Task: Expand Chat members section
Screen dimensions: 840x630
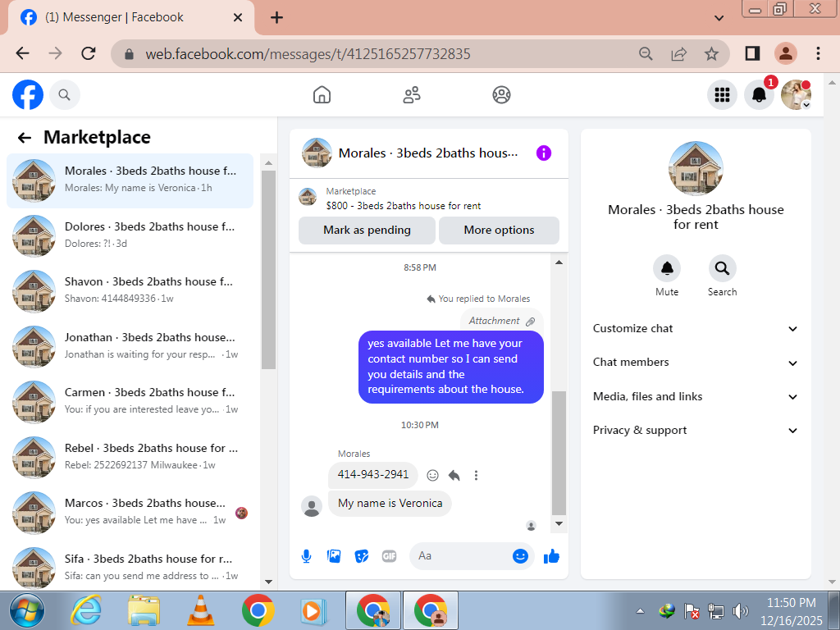Action: pyautogui.click(x=696, y=363)
